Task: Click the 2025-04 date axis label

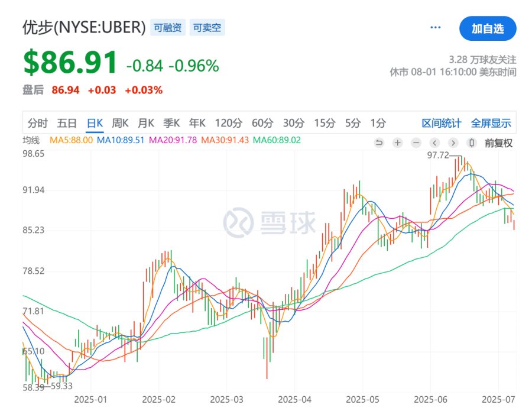Action: click(294, 399)
